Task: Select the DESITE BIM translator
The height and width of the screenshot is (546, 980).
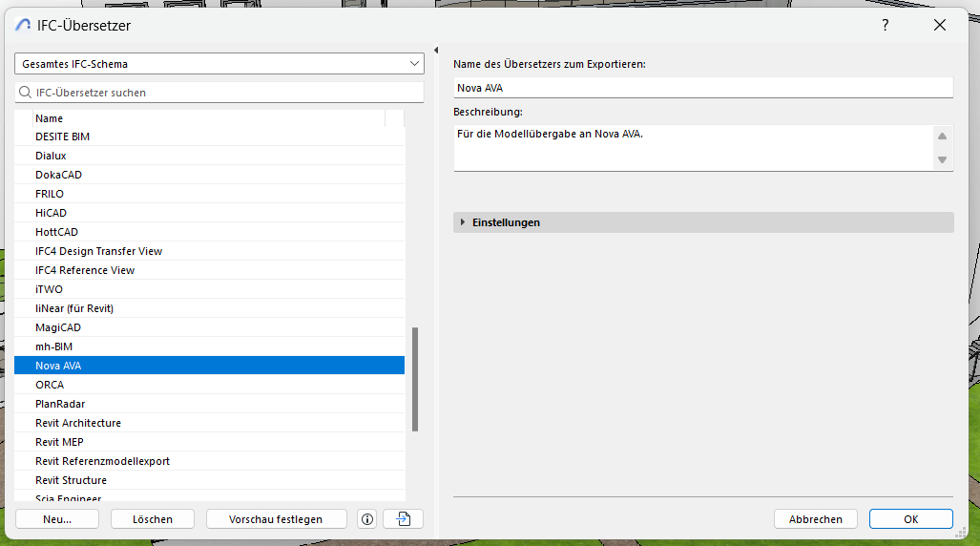Action: (x=62, y=136)
